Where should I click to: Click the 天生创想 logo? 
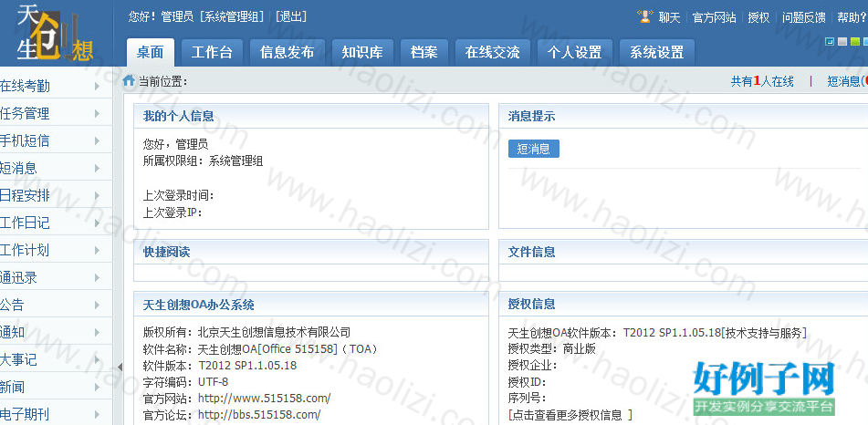[56, 32]
